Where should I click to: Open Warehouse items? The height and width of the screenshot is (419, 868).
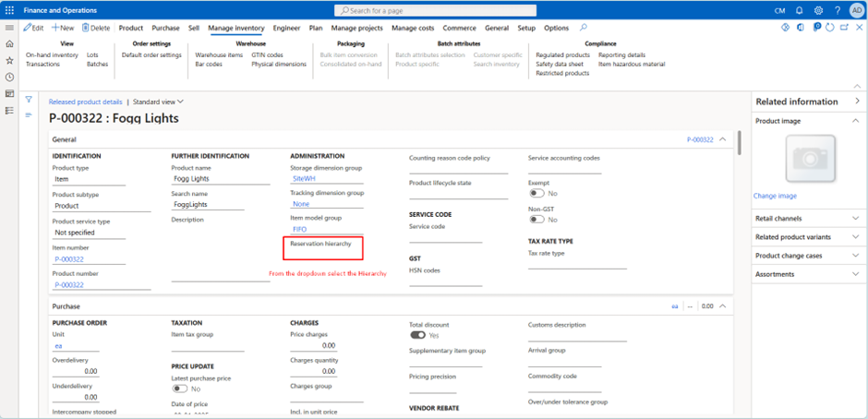[x=219, y=54]
